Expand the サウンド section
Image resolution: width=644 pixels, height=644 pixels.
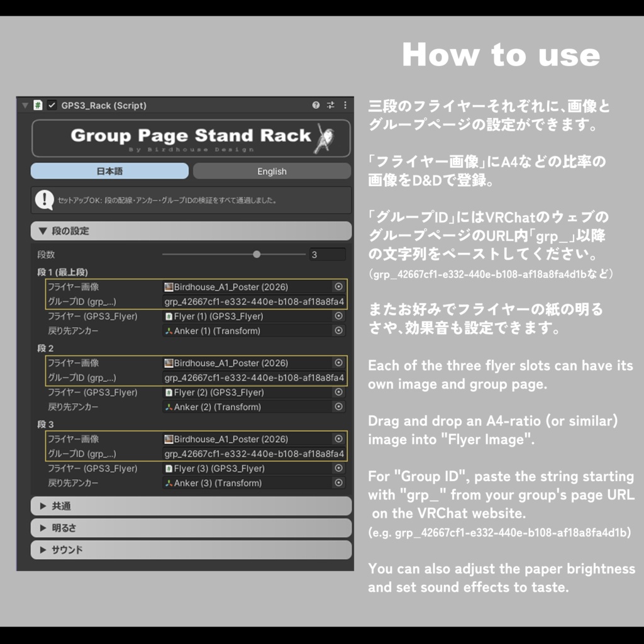click(x=191, y=550)
